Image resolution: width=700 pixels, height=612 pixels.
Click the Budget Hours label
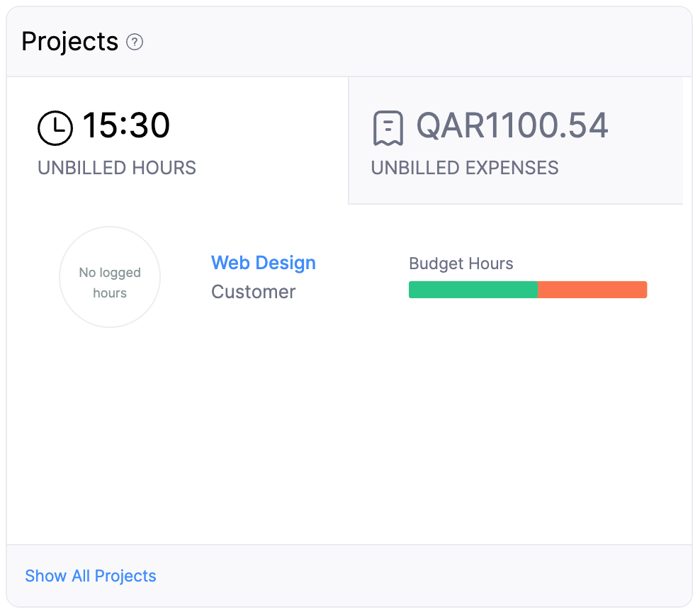pyautogui.click(x=461, y=263)
